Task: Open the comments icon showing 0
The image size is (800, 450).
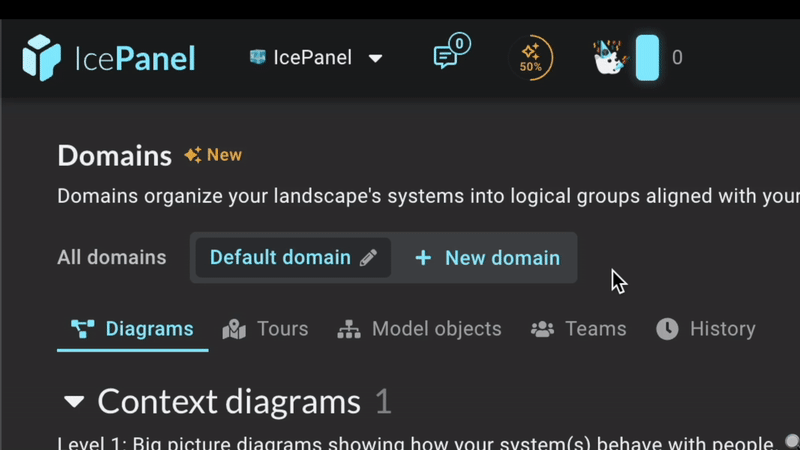Action: tap(452, 52)
